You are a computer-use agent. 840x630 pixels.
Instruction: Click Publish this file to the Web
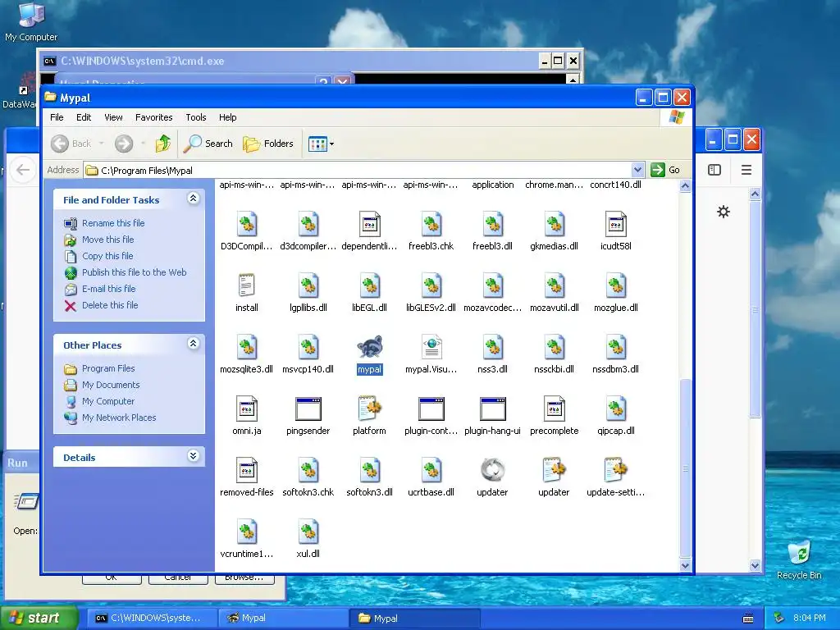coord(134,272)
